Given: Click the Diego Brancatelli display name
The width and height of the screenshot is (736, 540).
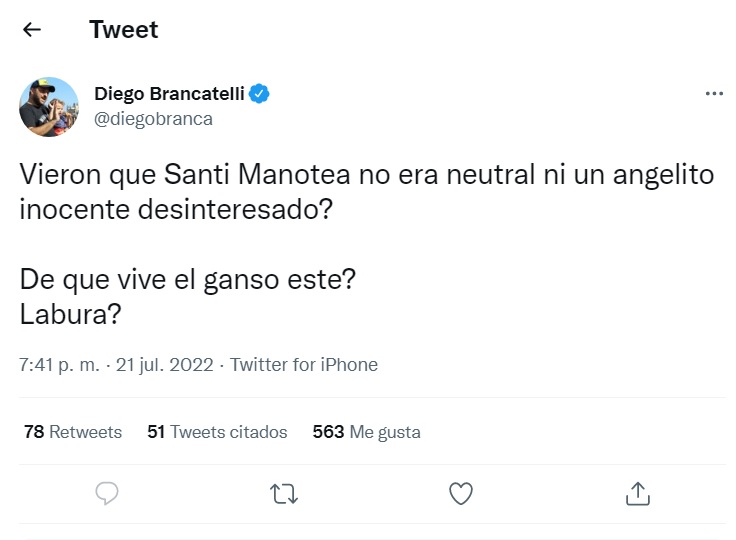Looking at the screenshot, I should (x=169, y=94).
